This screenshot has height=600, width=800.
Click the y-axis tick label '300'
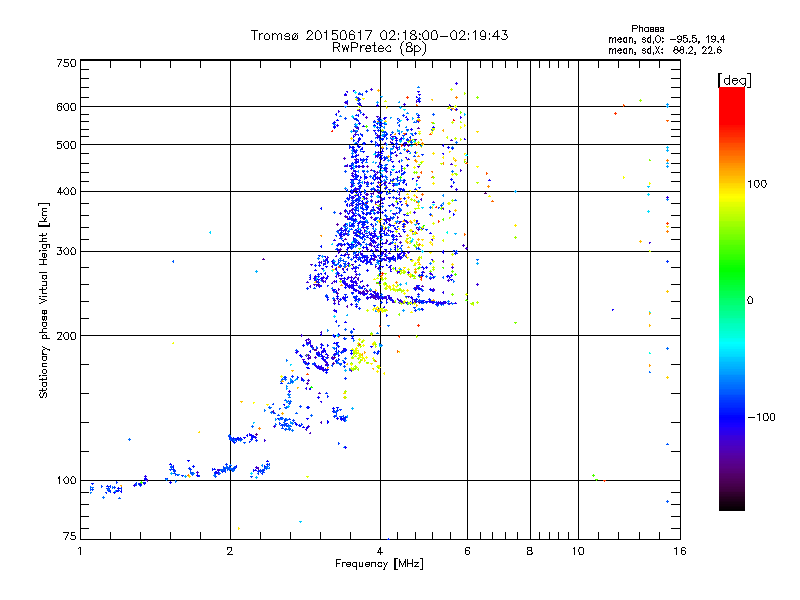pyautogui.click(x=66, y=252)
